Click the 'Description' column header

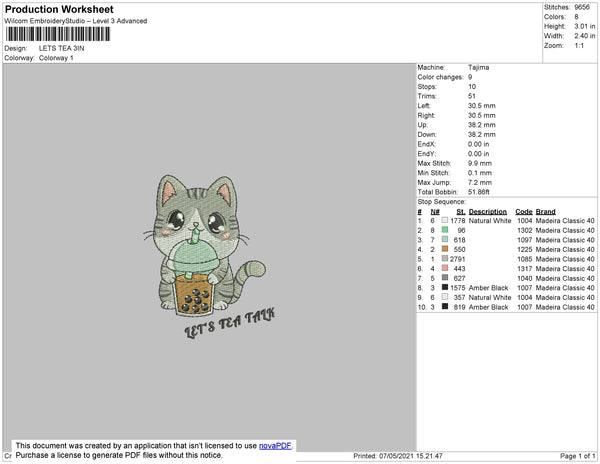click(488, 212)
